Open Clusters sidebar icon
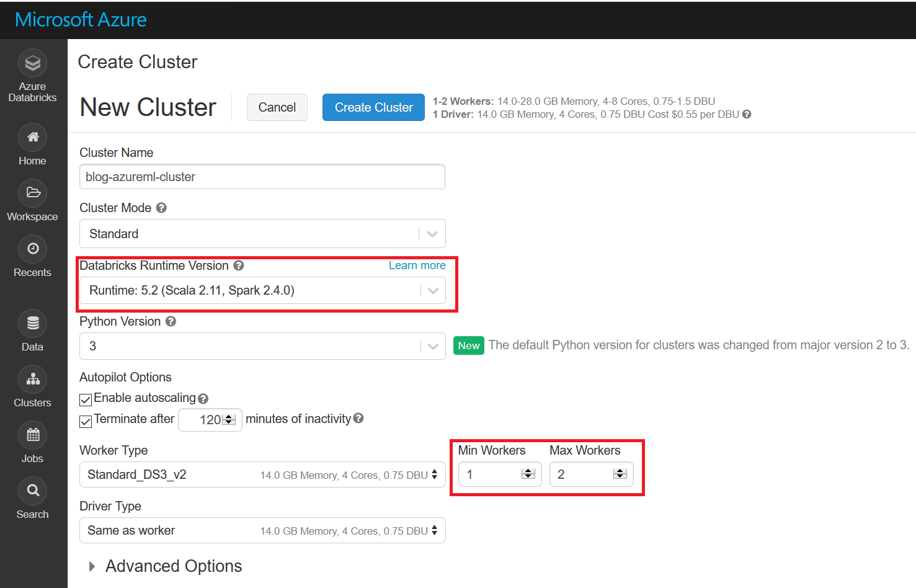 (33, 380)
